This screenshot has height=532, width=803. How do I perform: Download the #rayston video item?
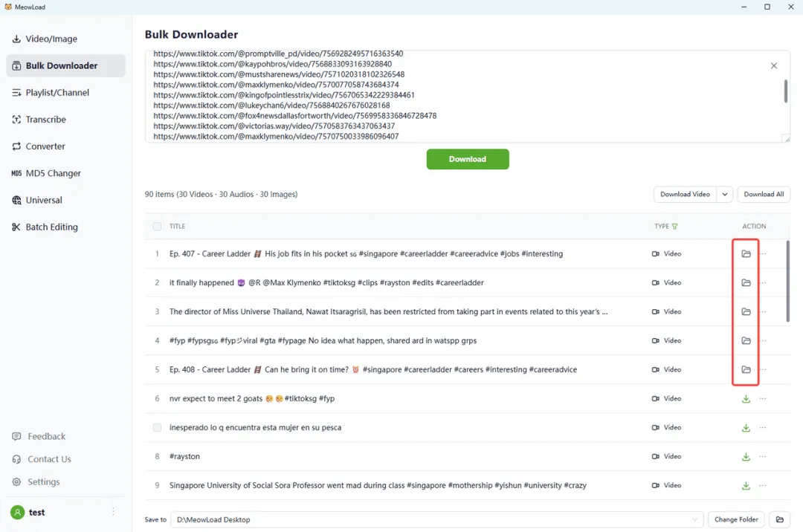[746, 456]
